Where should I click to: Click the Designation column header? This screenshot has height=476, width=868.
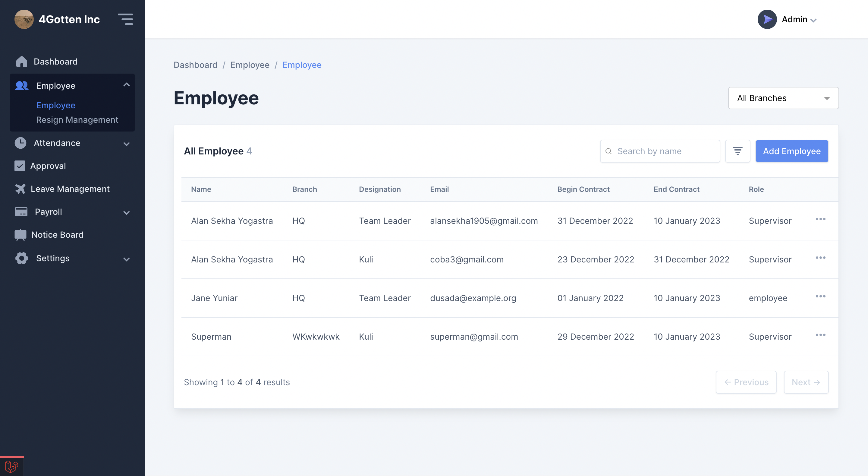click(380, 189)
